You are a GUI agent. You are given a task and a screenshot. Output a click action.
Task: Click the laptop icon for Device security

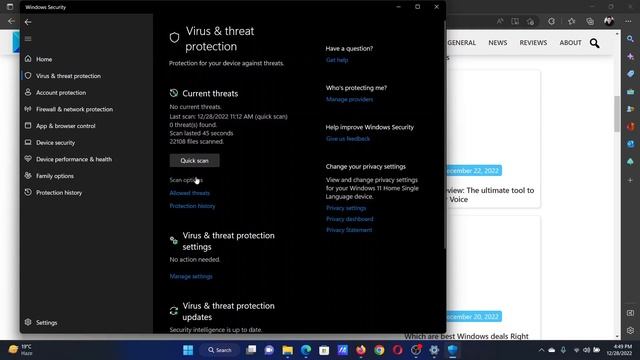(x=28, y=142)
